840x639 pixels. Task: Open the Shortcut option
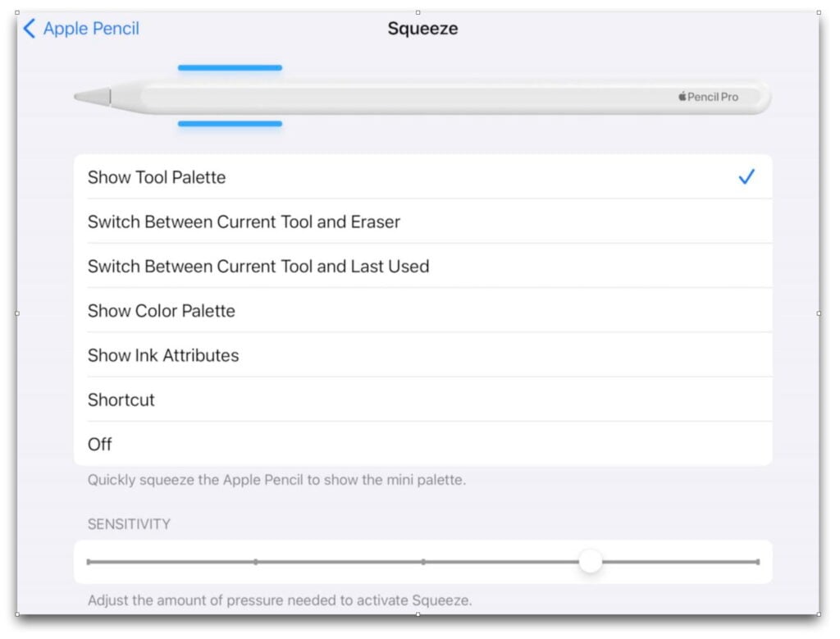(x=423, y=399)
